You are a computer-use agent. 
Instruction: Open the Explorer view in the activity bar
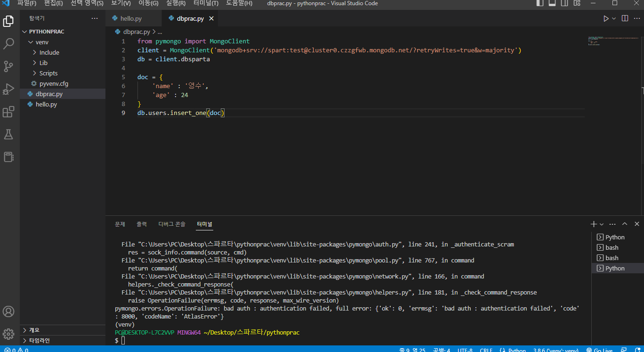(8, 21)
